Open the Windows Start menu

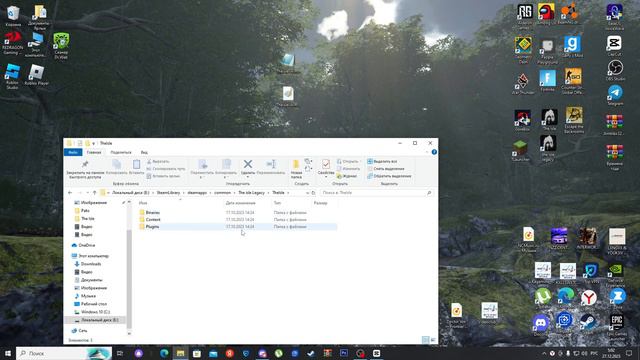(x=7, y=353)
